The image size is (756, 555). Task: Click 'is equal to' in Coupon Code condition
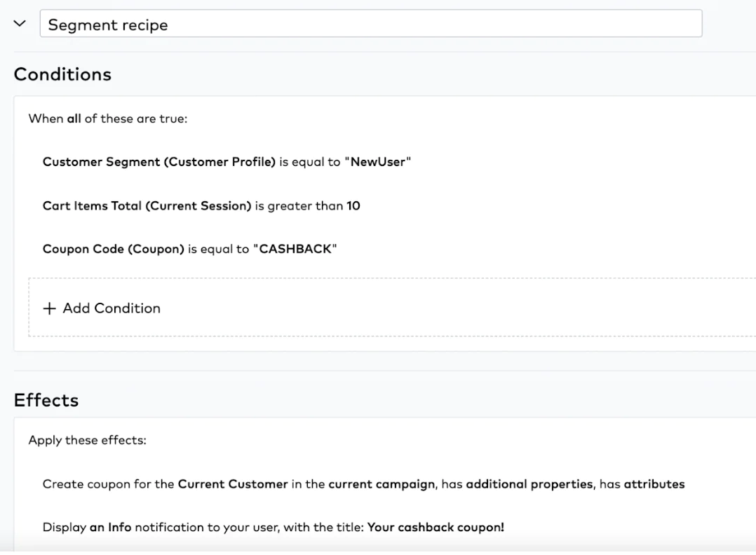219,249
